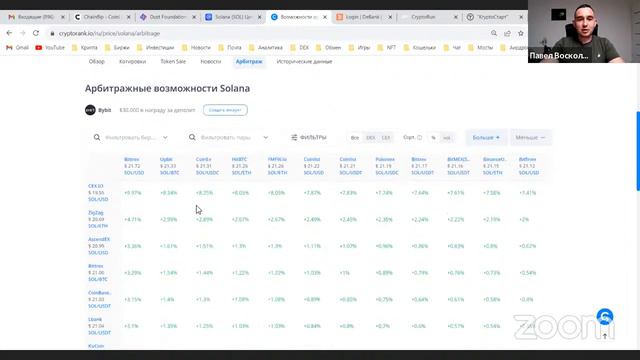Click the search icon in exchange filter
640x360 pixels.
pos(97,138)
